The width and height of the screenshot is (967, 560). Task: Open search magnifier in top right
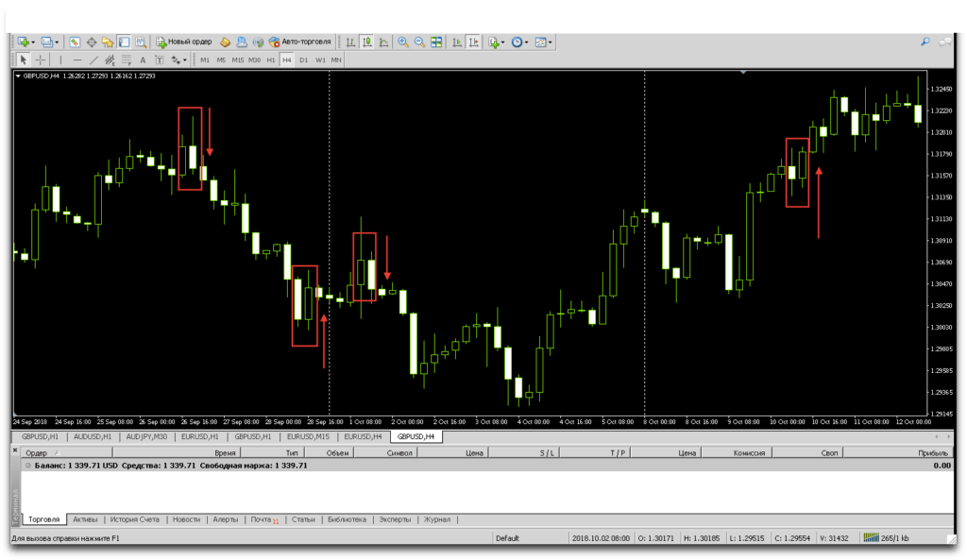pyautogui.click(x=925, y=42)
